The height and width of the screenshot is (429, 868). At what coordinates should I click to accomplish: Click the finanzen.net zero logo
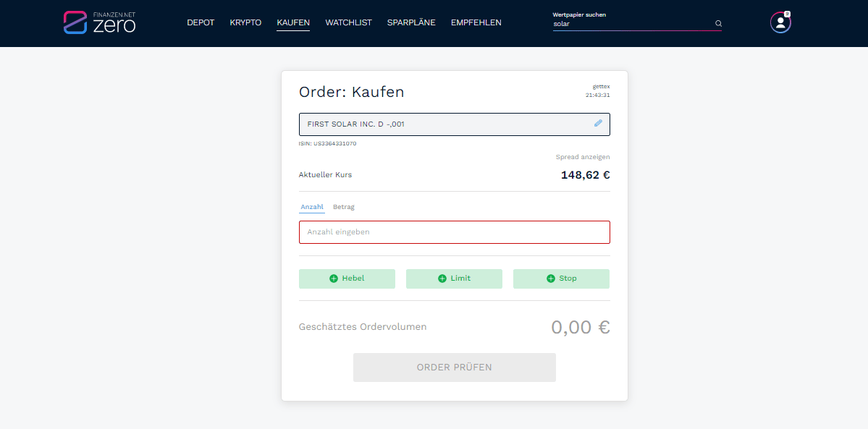tap(99, 22)
